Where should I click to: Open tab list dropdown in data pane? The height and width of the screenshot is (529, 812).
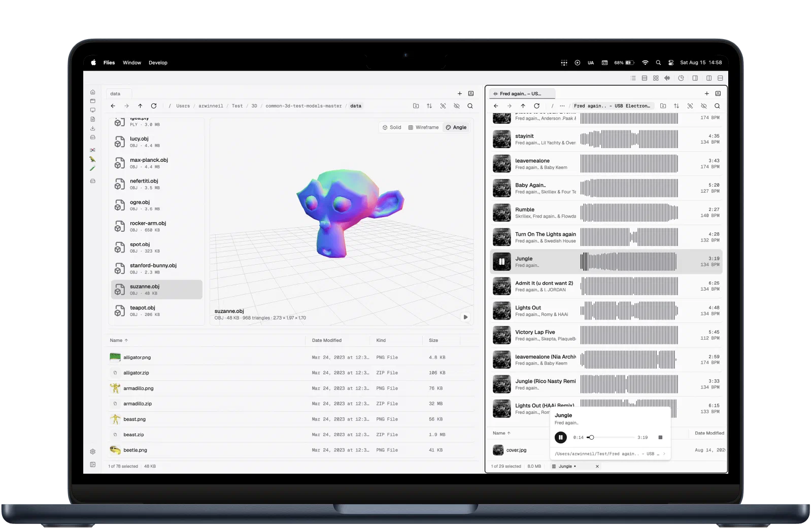[471, 93]
